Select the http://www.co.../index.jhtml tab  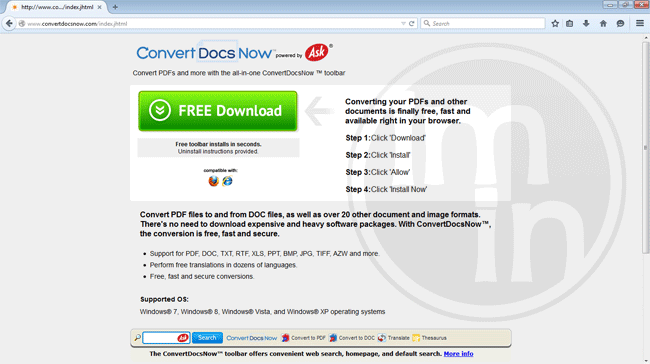pyautogui.click(x=57, y=7)
